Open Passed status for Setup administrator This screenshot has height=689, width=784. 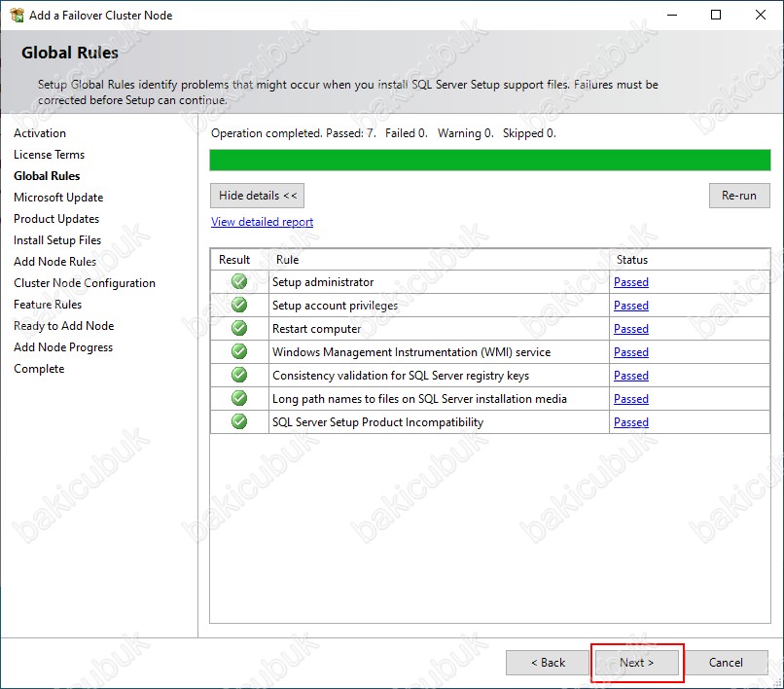pos(631,282)
